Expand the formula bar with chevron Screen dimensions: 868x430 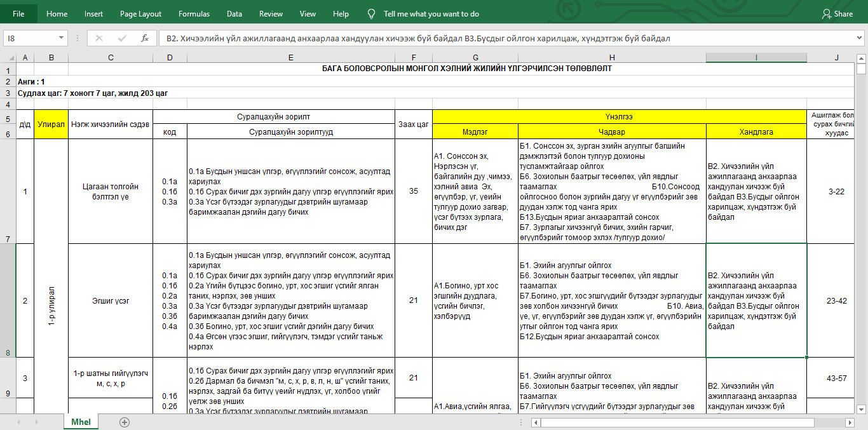pos(859,38)
